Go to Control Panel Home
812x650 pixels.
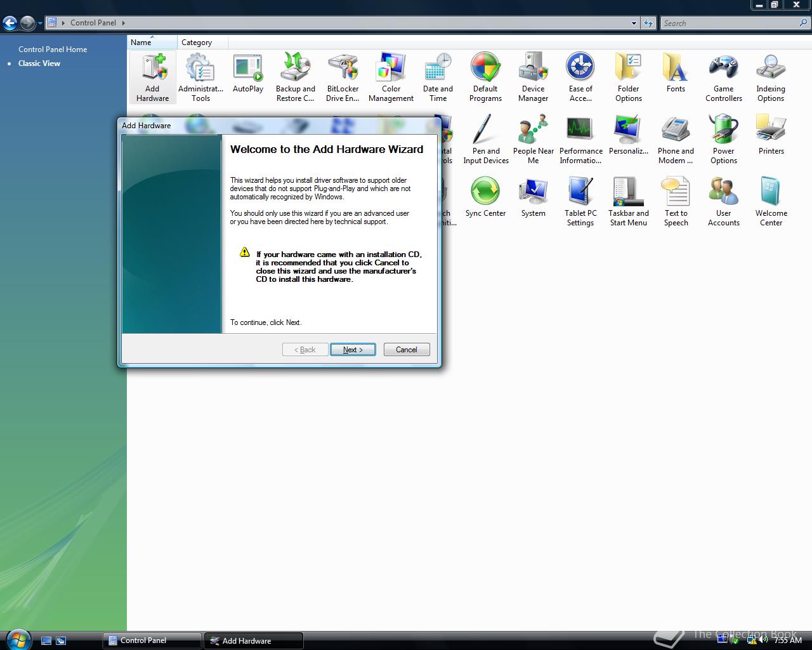coord(53,49)
